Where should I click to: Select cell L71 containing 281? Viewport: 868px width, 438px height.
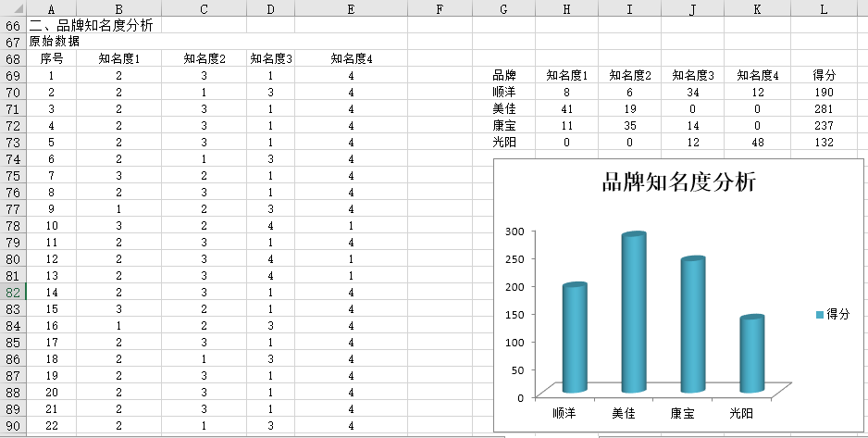(x=824, y=109)
